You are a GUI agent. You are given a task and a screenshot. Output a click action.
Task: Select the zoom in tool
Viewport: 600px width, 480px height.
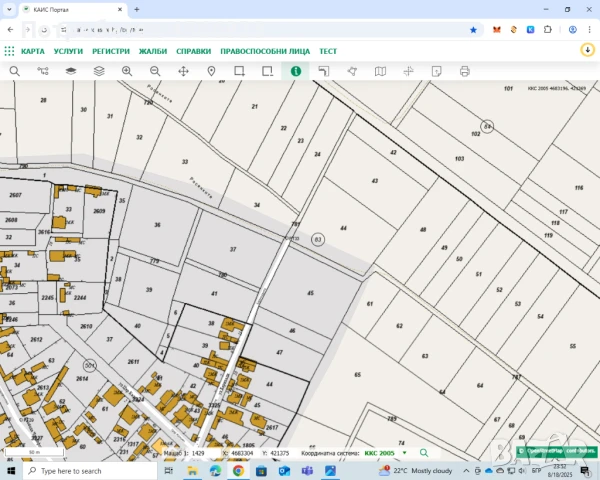pos(127,71)
